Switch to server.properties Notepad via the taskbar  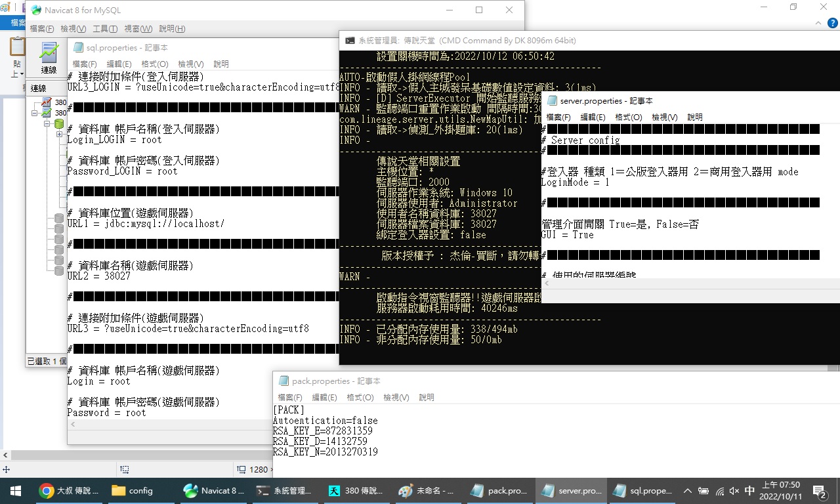[x=570, y=490]
